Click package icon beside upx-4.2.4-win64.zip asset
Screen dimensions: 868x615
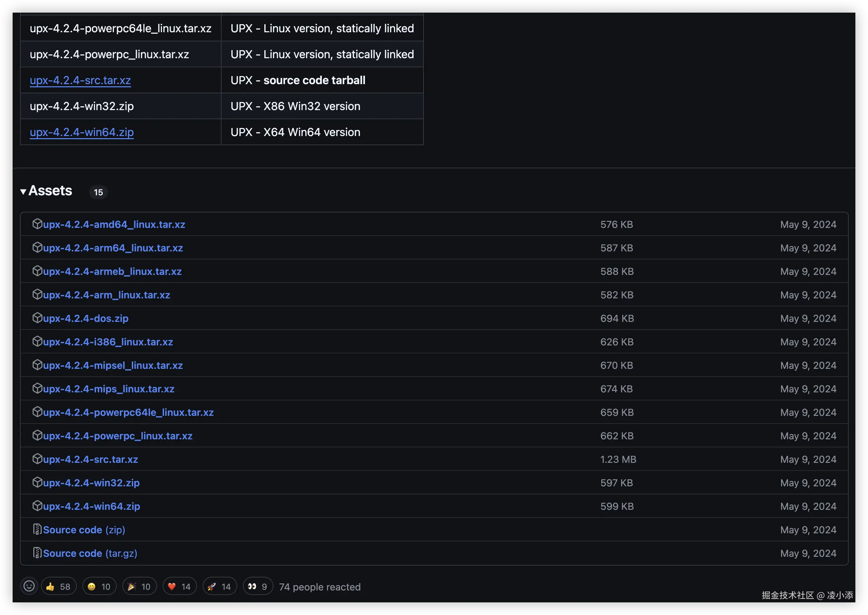point(37,506)
